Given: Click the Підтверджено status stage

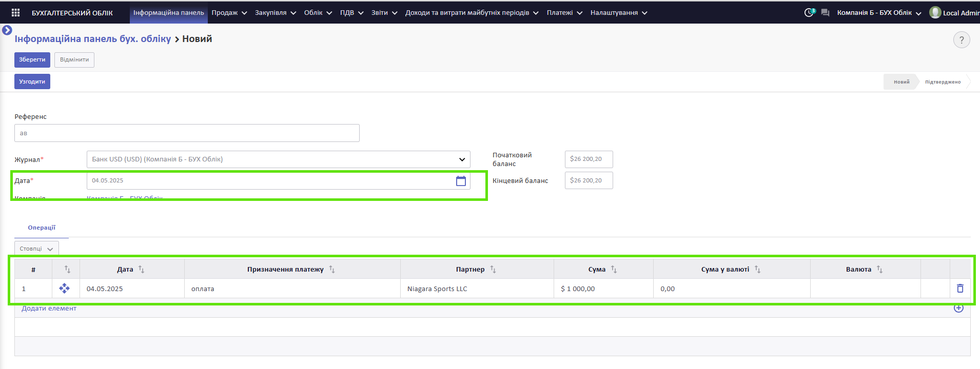Looking at the screenshot, I should coord(943,82).
